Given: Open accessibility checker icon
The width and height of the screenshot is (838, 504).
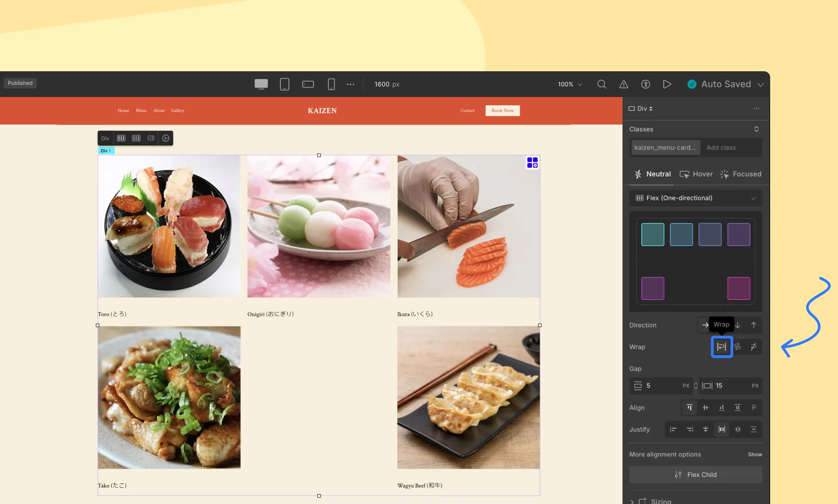Looking at the screenshot, I should click(646, 84).
